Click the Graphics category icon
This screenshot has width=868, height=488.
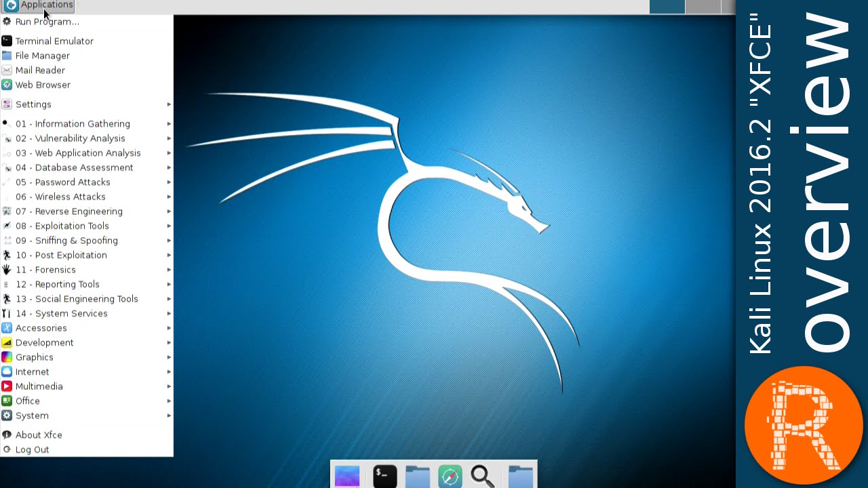point(7,357)
